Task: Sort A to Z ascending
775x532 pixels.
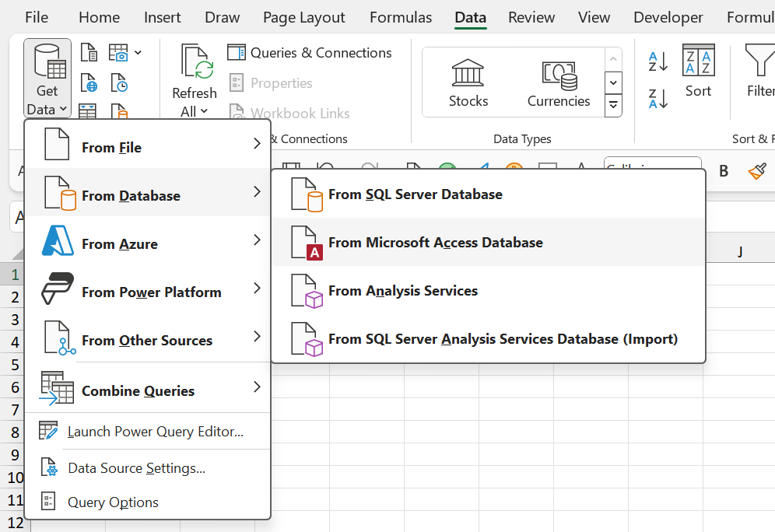Action: (658, 61)
